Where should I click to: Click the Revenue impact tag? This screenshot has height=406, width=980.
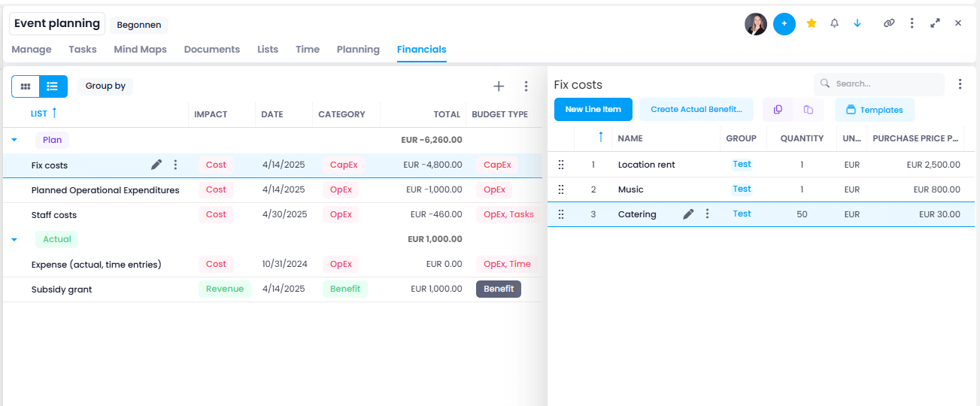[x=225, y=289]
